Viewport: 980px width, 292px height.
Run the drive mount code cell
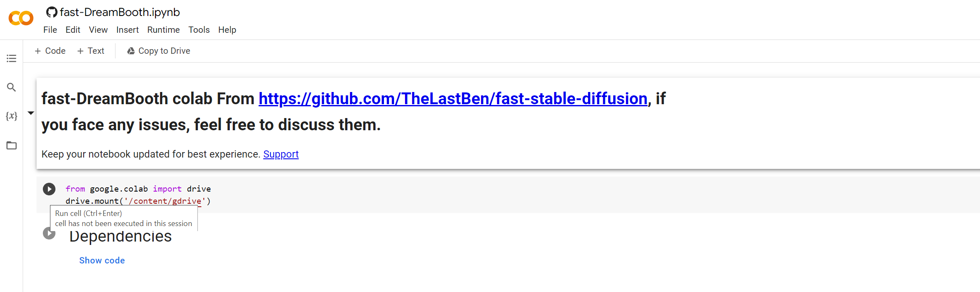49,189
